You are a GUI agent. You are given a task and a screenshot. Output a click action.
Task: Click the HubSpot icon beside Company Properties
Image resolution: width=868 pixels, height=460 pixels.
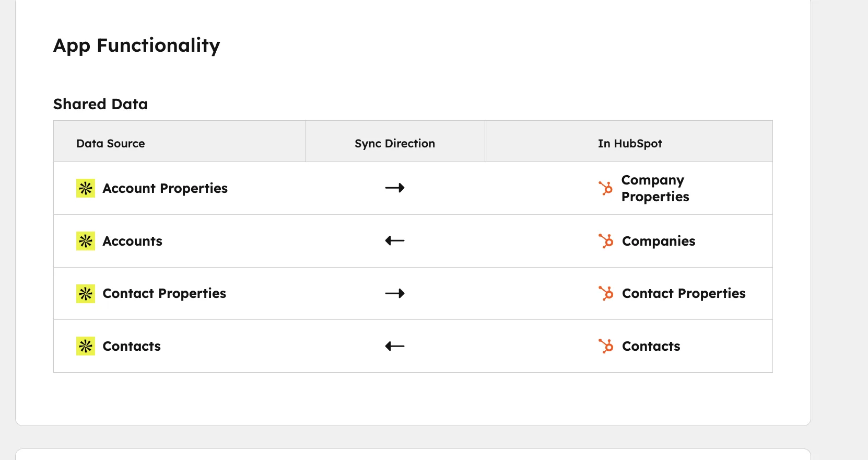[606, 188]
